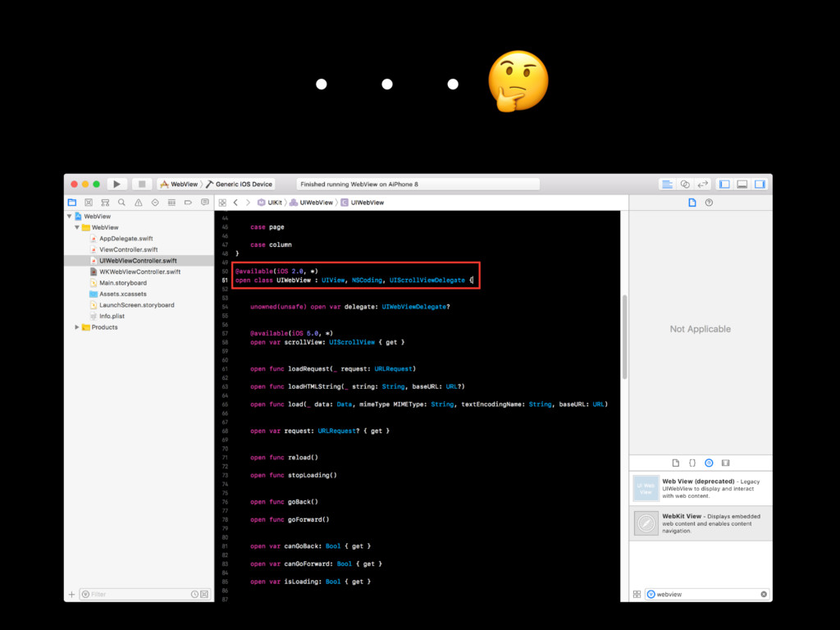Open the Test navigator
The image size is (840, 630).
[155, 203]
